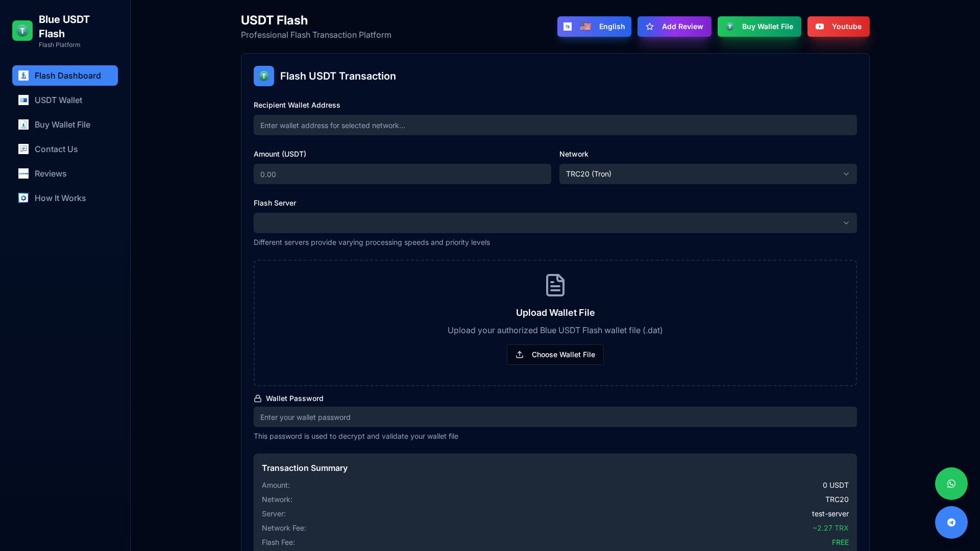Focus the Amount (USDT) field
The height and width of the screenshot is (551, 980).
(x=402, y=174)
